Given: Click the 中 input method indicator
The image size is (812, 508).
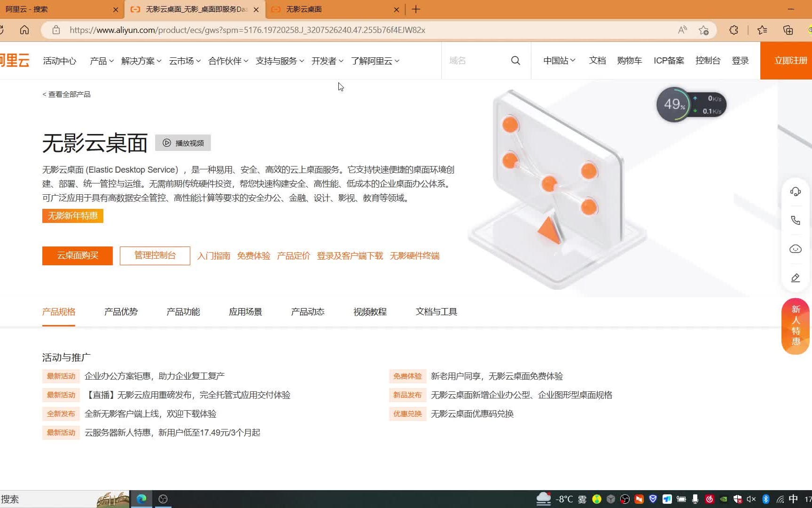Looking at the screenshot, I should pos(794,499).
